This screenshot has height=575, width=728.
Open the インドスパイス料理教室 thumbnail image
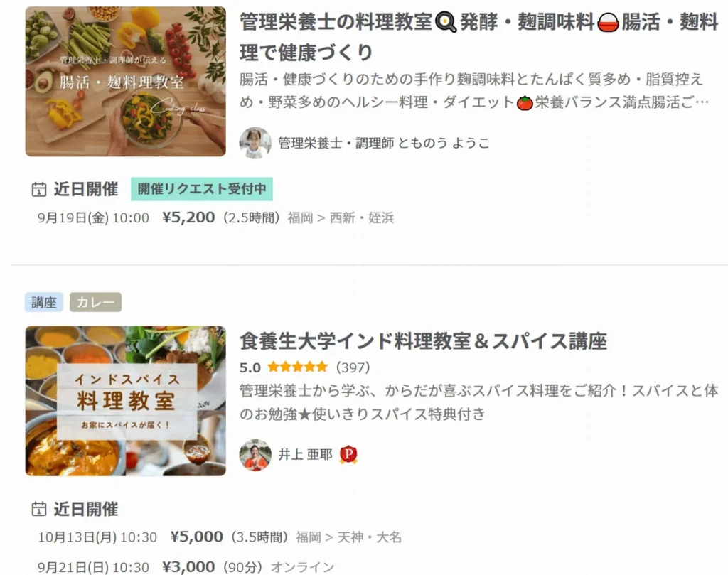(x=125, y=401)
